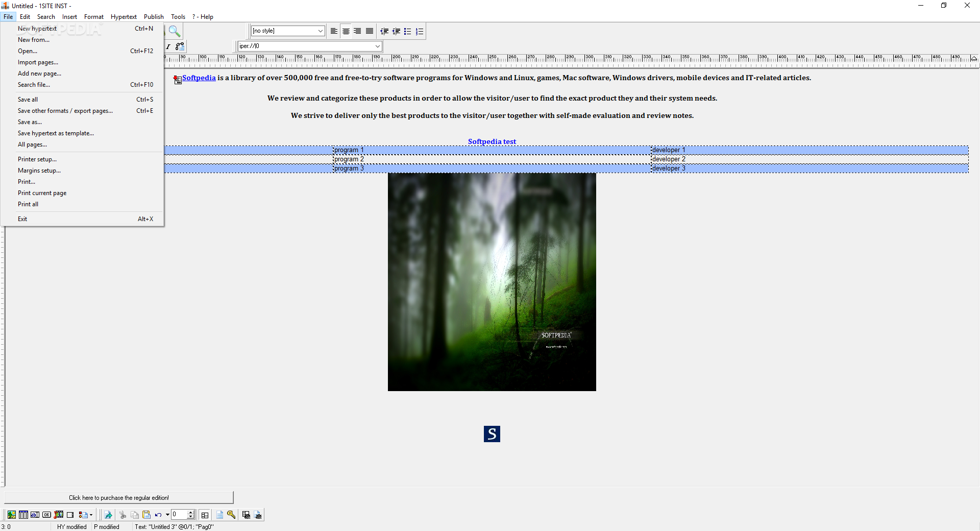Select Print current page
Screen dimensions: 980x531
point(82,193)
